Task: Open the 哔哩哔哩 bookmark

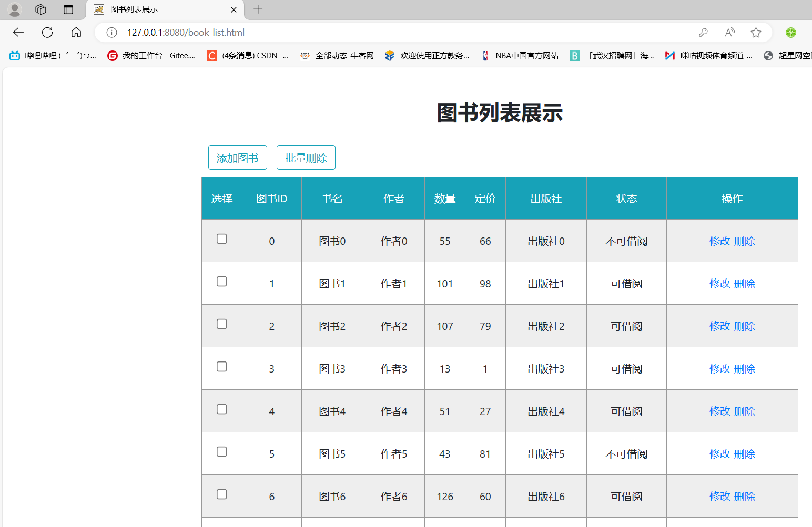Action: pyautogui.click(x=53, y=56)
